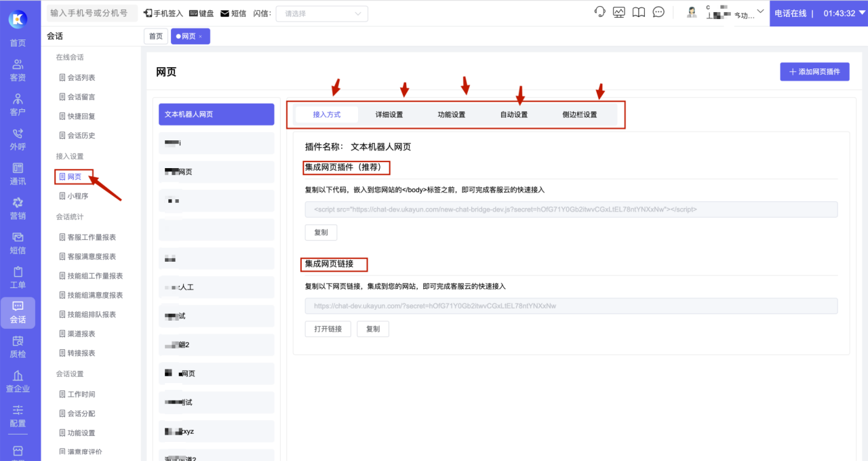Select the 会话 module in the left sidebar
The height and width of the screenshot is (461, 868).
click(x=18, y=313)
